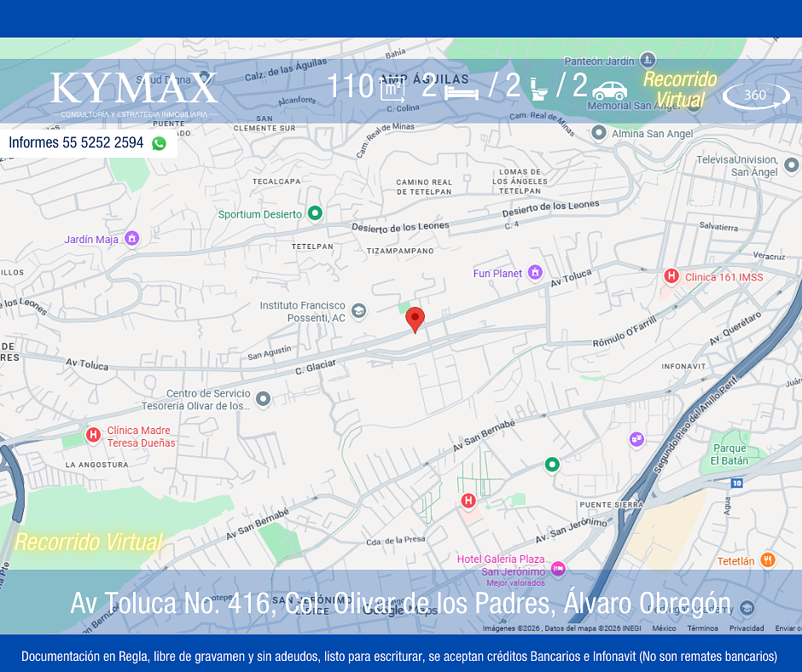Click the top Recorrido Virtual label

[x=680, y=90]
